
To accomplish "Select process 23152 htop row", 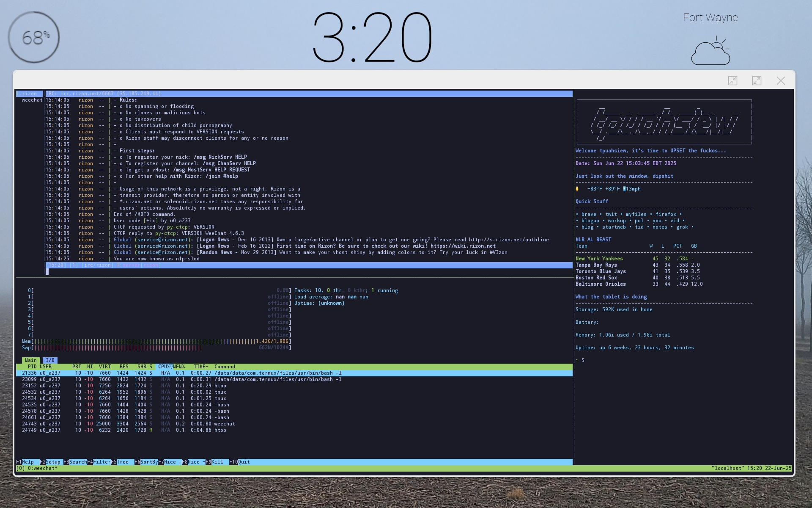I will 294,386.
